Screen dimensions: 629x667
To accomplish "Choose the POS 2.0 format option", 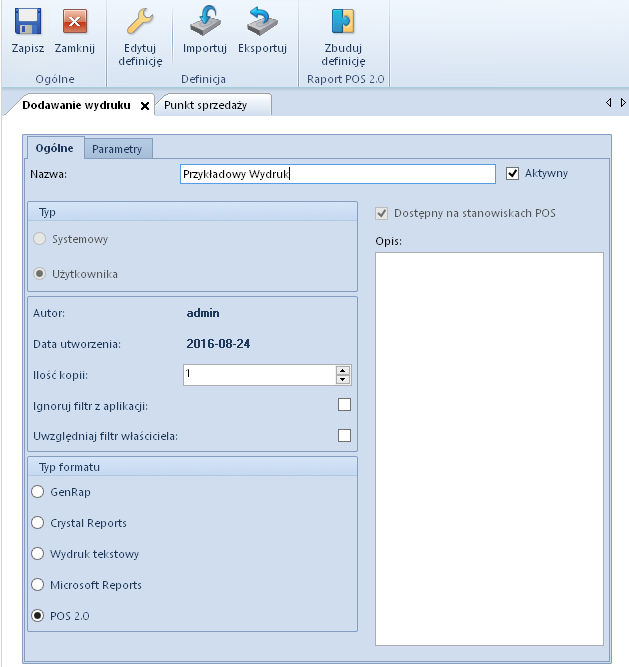I will coord(38,616).
